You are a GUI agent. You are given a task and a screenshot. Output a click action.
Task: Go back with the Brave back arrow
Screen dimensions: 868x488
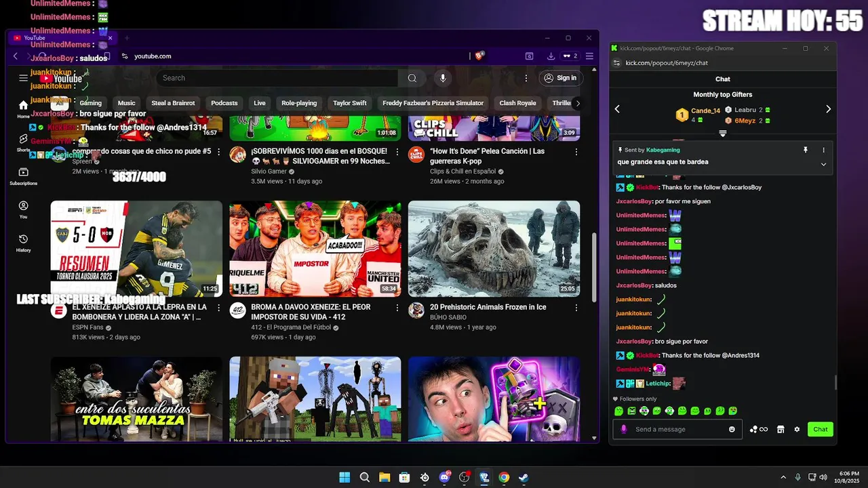click(16, 56)
